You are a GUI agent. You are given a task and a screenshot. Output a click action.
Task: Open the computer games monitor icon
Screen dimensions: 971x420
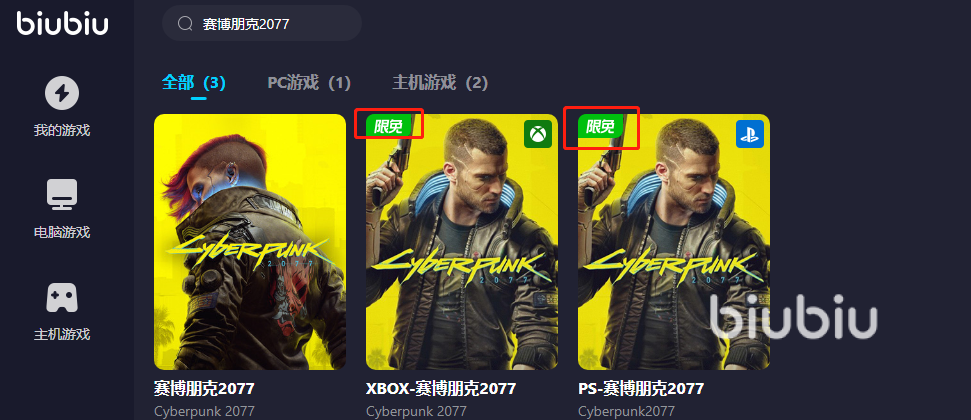pos(62,195)
